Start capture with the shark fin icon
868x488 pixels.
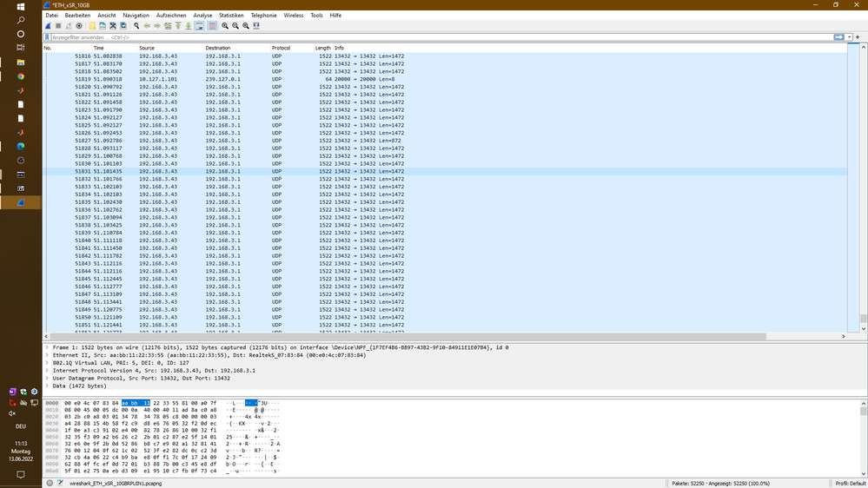click(x=48, y=26)
